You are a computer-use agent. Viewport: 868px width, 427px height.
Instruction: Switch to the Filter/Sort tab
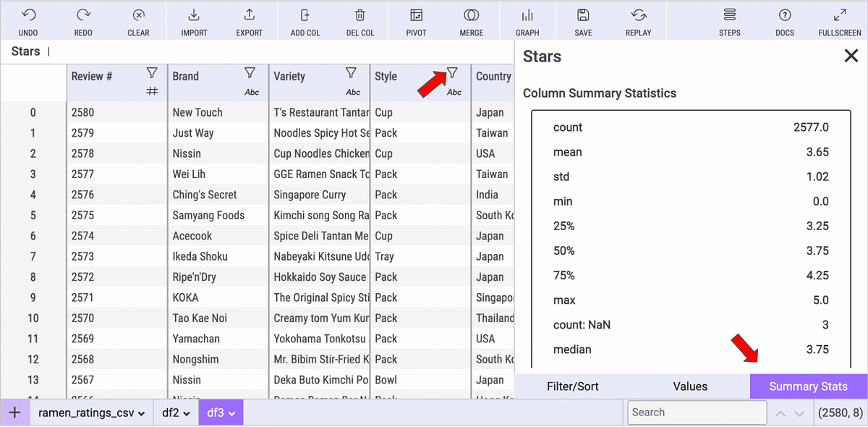click(573, 386)
